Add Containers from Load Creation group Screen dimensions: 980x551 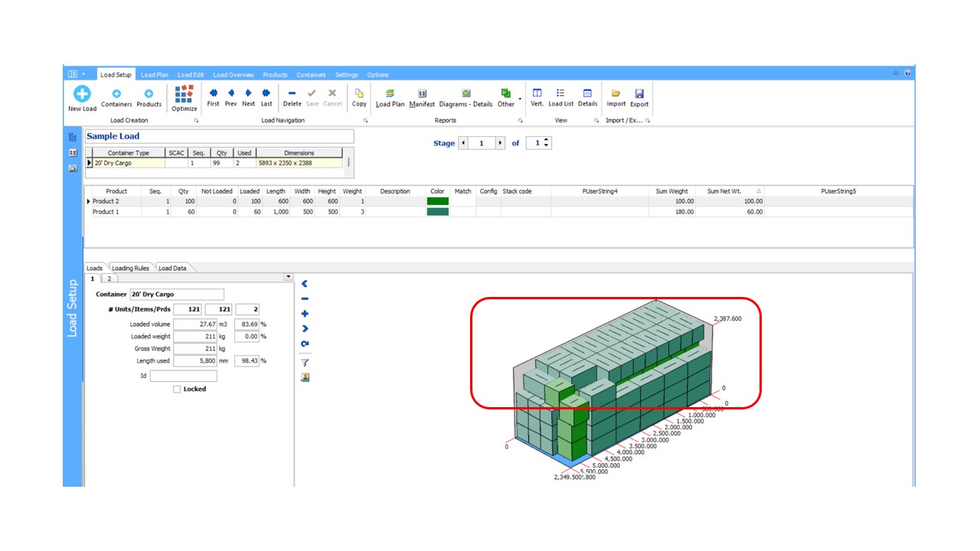tap(116, 98)
